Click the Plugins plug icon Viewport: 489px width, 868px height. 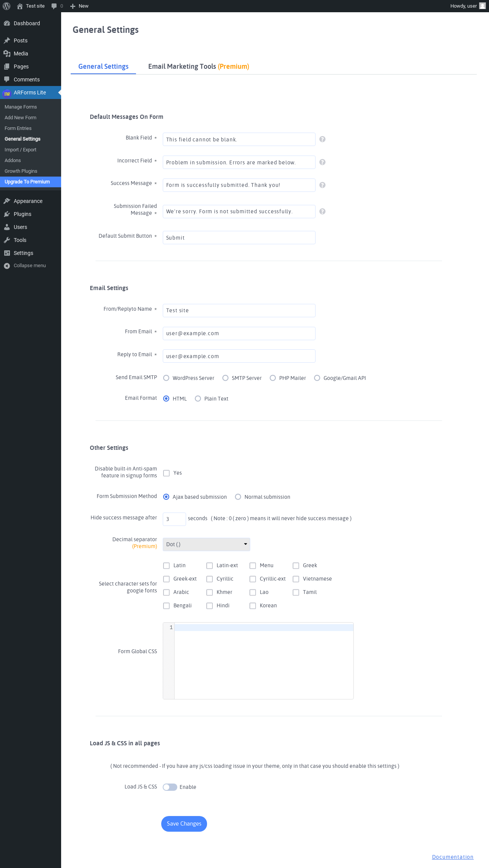pyautogui.click(x=7, y=214)
